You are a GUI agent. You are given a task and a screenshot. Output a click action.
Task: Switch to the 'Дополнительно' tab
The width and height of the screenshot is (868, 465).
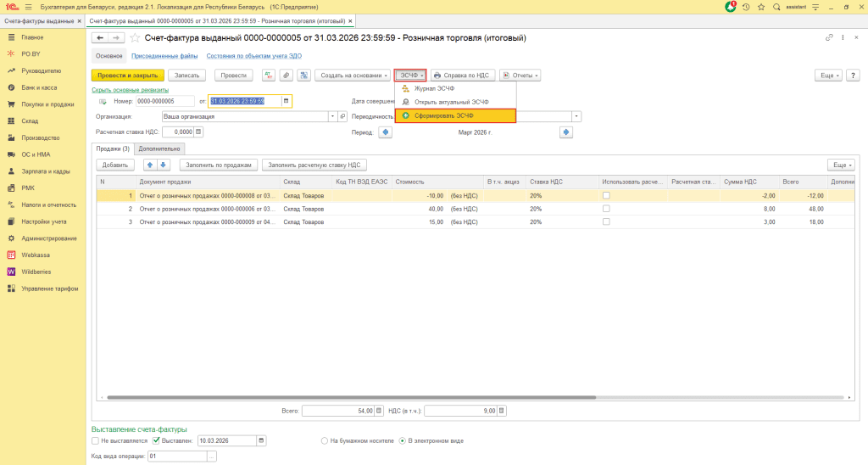click(159, 148)
